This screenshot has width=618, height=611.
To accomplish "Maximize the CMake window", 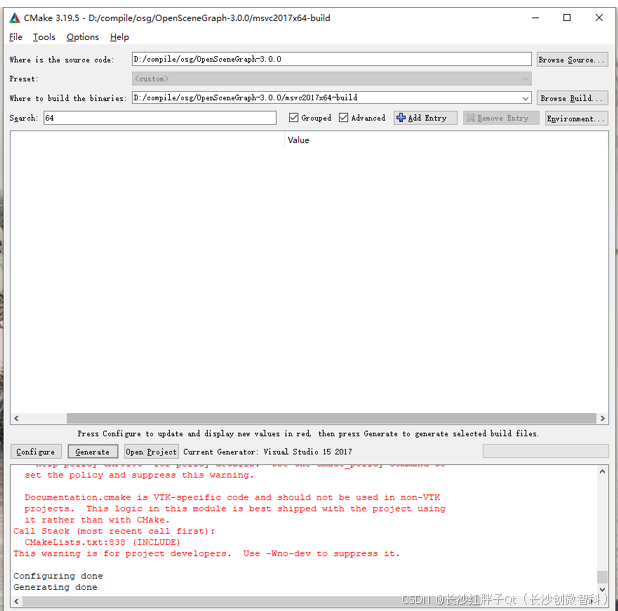I will click(567, 18).
